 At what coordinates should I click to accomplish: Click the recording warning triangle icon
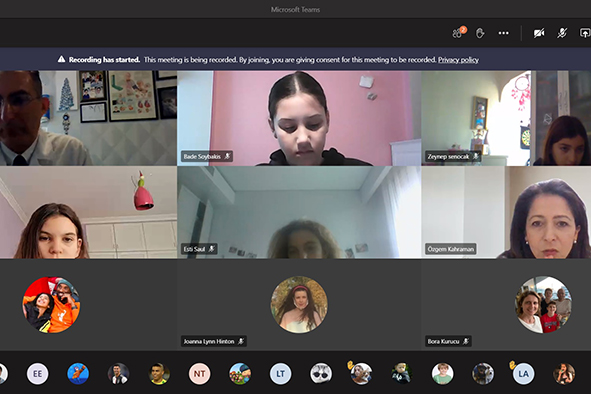click(61, 59)
